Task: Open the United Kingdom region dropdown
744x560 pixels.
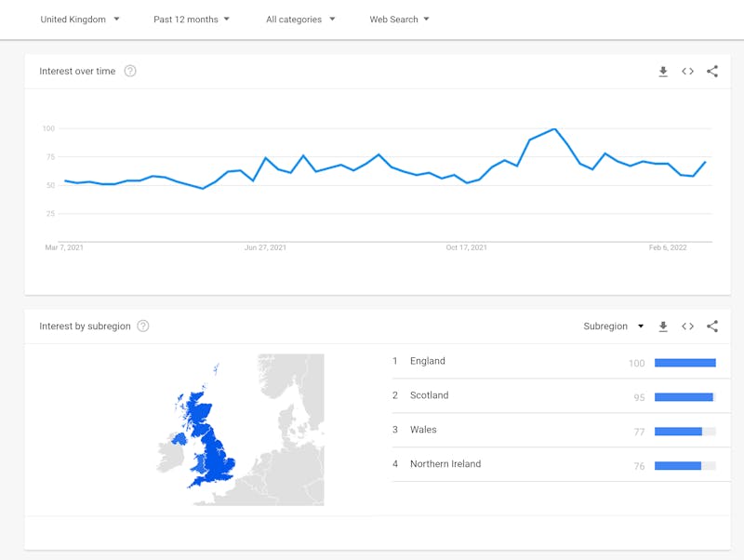Action: [80, 20]
